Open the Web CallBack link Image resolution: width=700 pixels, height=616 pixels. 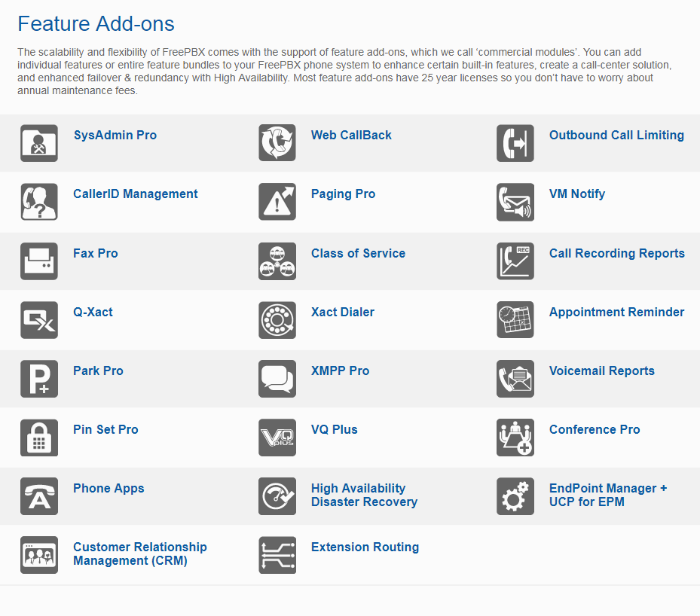click(351, 135)
